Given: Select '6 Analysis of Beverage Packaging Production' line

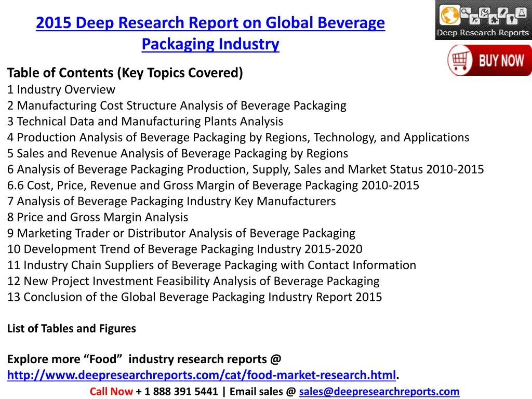Looking at the screenshot, I should click(246, 169).
